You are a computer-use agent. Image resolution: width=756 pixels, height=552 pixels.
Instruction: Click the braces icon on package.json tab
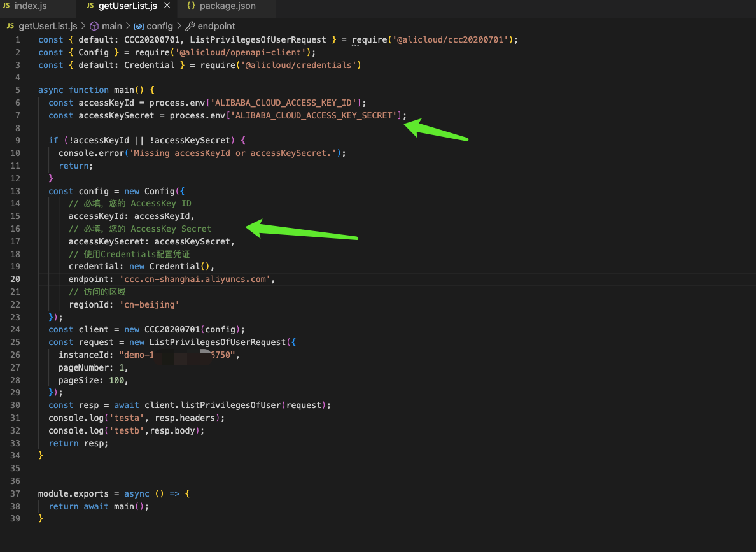coord(191,6)
